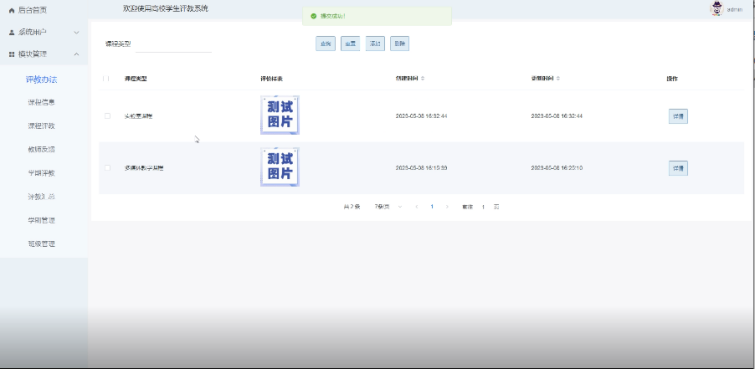Screen dimensions: 756x370
Task: Open 详情 for the row created at 16:15:33
Action: click(678, 168)
